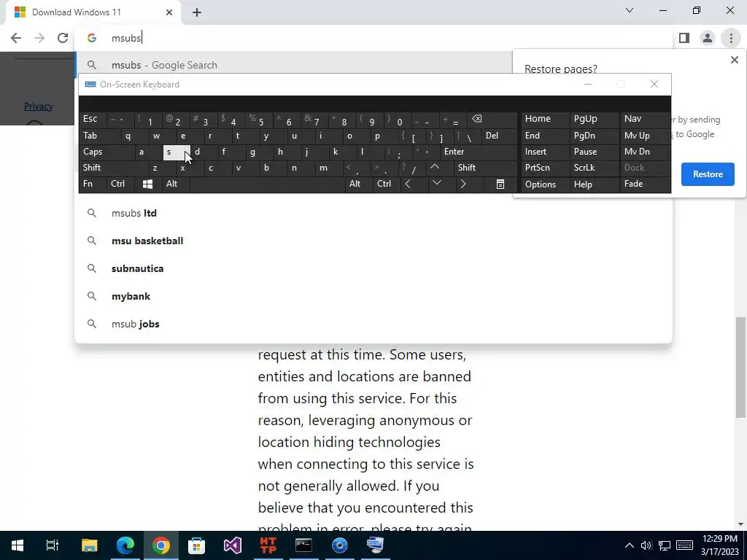This screenshot has height=560, width=747.
Task: Select the subnautica suggestion
Action: pos(373,268)
